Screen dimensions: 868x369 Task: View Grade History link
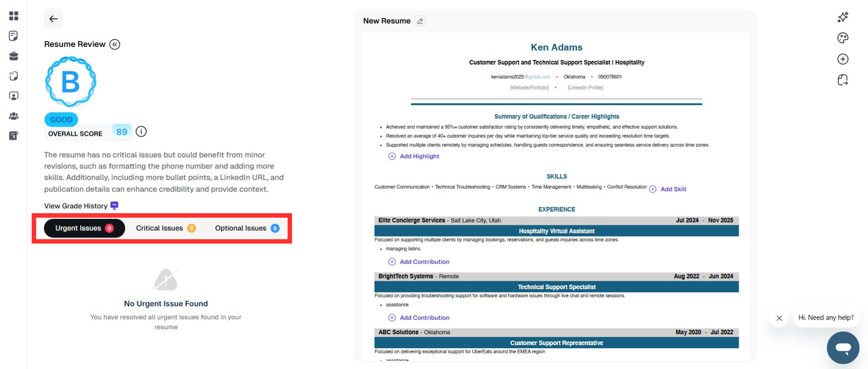[76, 206]
